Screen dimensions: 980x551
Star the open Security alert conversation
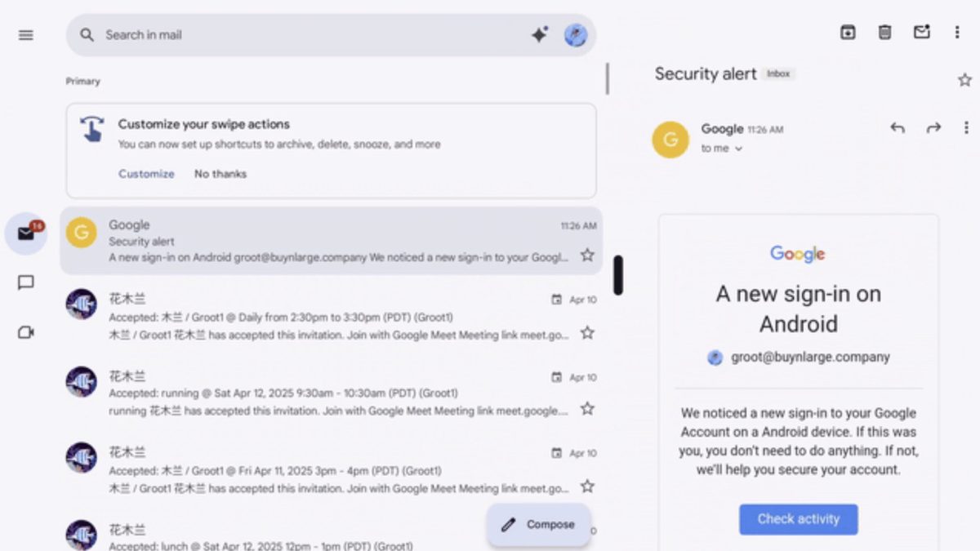(x=964, y=80)
